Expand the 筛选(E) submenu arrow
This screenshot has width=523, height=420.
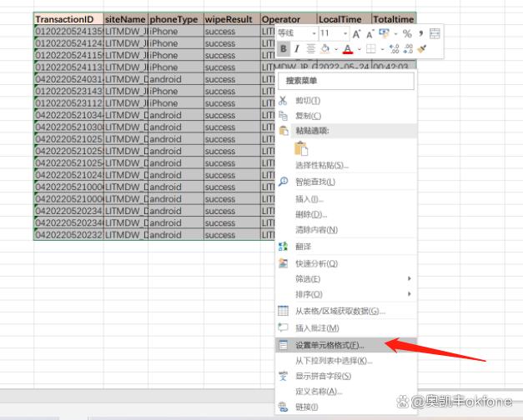pyautogui.click(x=410, y=278)
